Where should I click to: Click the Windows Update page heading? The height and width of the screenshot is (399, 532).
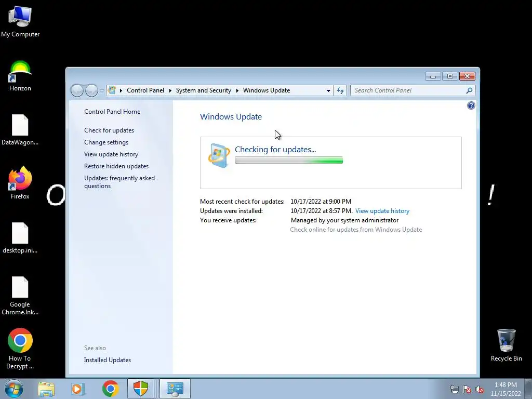point(231,117)
